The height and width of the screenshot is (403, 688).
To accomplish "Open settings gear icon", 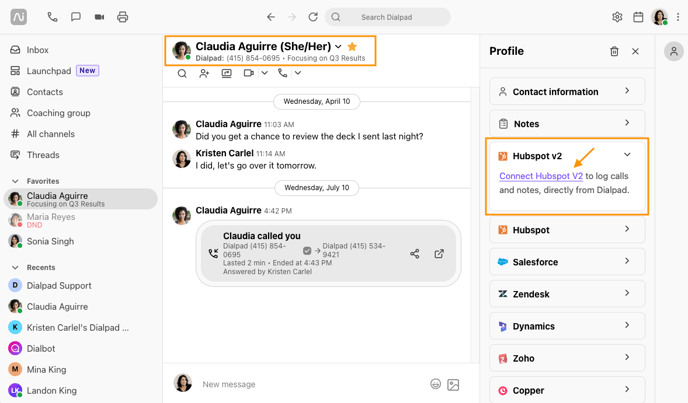I will tap(617, 17).
